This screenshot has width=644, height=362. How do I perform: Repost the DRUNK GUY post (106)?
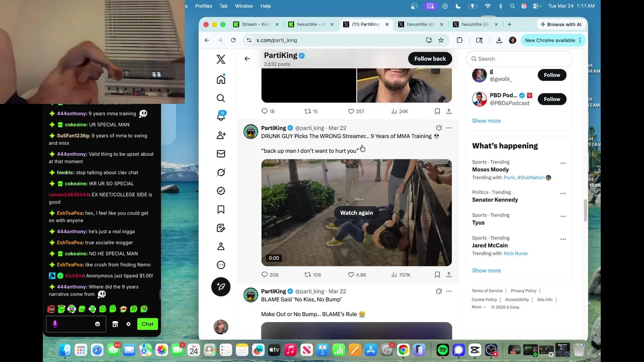(x=312, y=275)
